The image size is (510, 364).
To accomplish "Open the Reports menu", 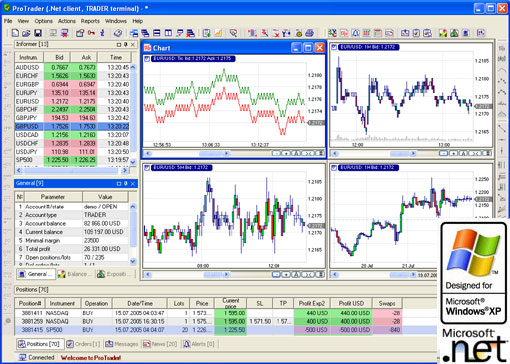I will (x=90, y=21).
